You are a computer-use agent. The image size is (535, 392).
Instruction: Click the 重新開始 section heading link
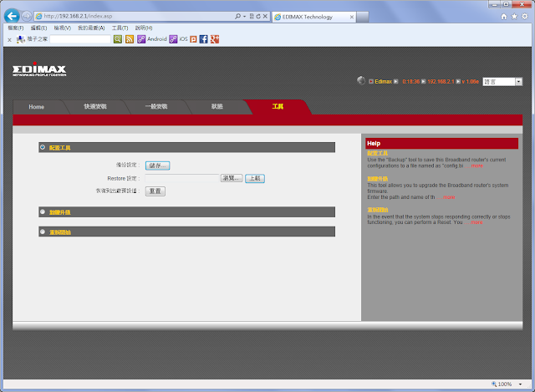[59, 232]
